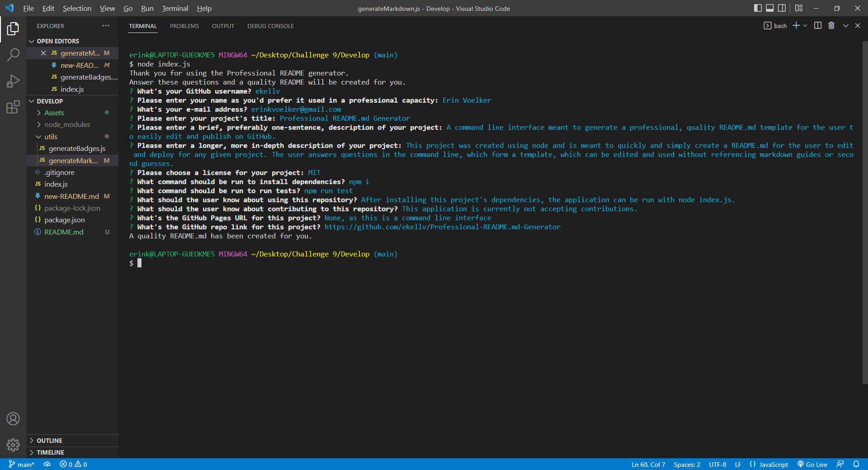
Task: Open the Run and Debug view
Action: click(x=13, y=80)
